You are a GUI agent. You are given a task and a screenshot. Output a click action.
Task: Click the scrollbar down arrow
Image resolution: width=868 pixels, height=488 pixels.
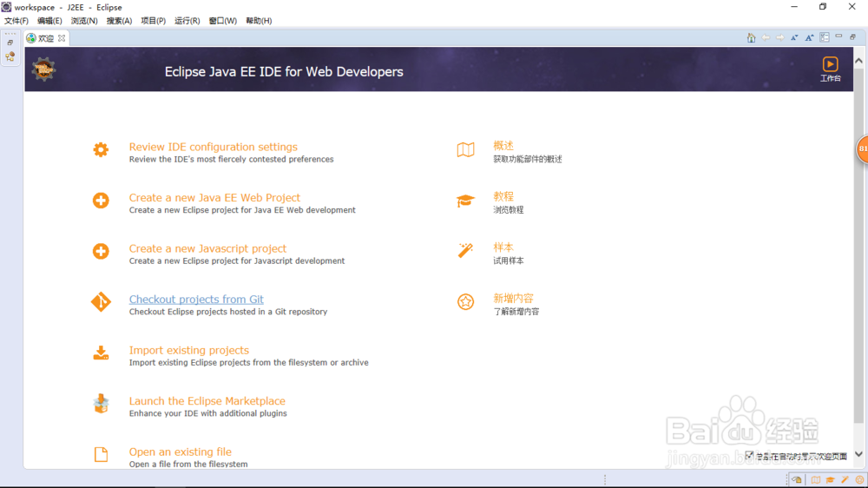858,454
